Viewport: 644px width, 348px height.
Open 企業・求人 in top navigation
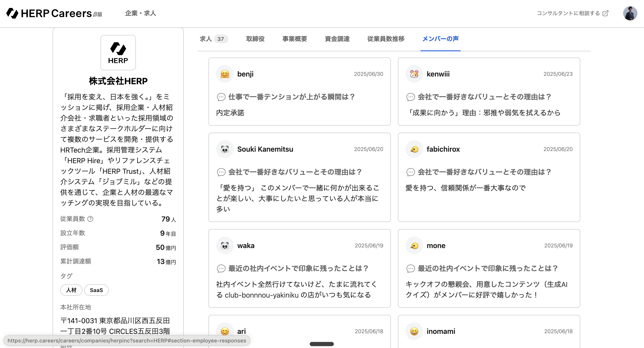pyautogui.click(x=141, y=13)
